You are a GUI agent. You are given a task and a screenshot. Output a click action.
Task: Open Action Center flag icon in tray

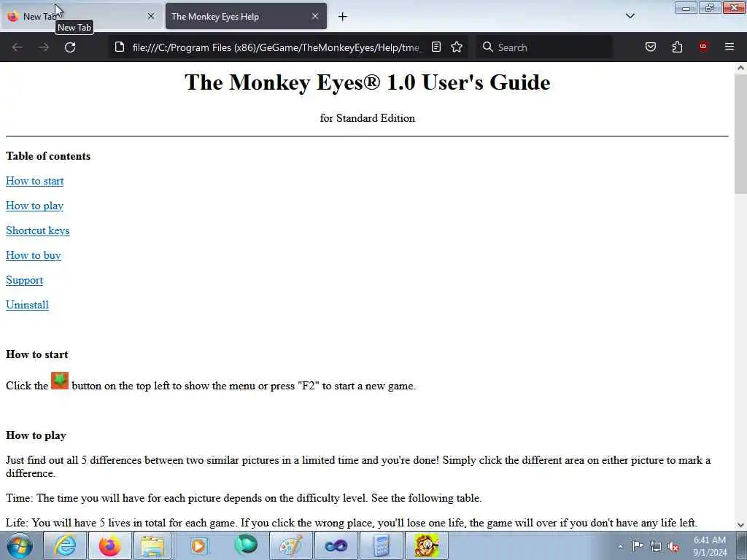pyautogui.click(x=638, y=546)
